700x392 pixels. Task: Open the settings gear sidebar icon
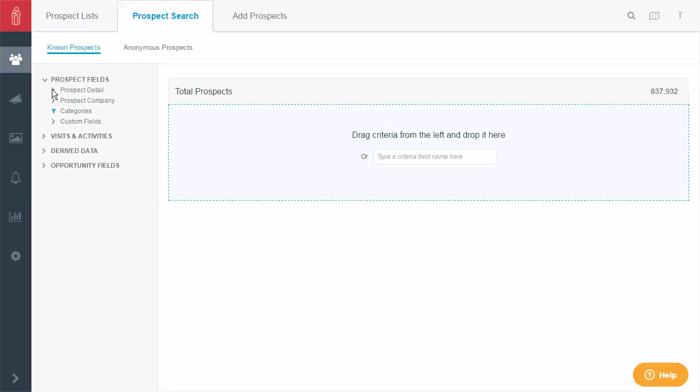point(16,256)
